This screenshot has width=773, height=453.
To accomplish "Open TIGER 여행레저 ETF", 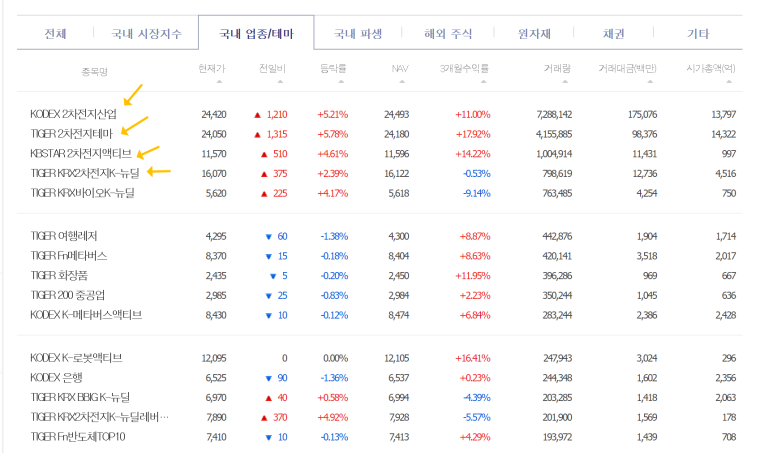I will [x=64, y=236].
